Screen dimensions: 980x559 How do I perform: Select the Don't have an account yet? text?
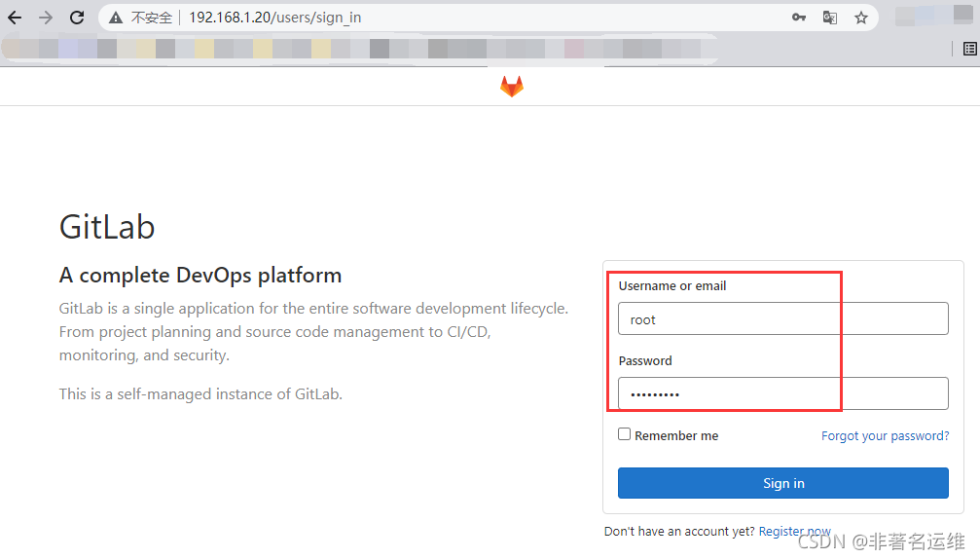point(679,531)
